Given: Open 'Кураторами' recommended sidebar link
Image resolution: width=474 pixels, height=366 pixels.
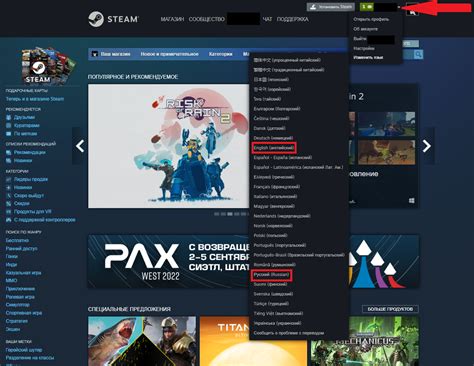Looking at the screenshot, I should click(x=27, y=125).
